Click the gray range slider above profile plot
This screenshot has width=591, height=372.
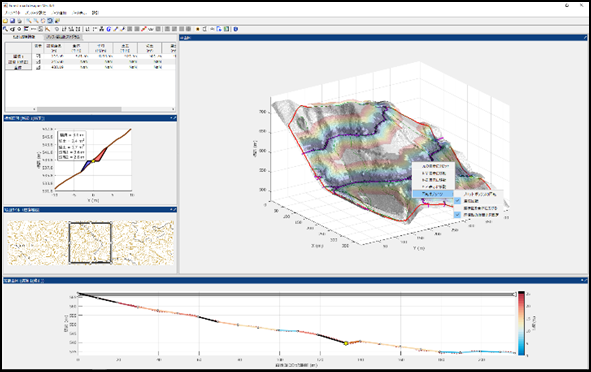[x=297, y=294]
